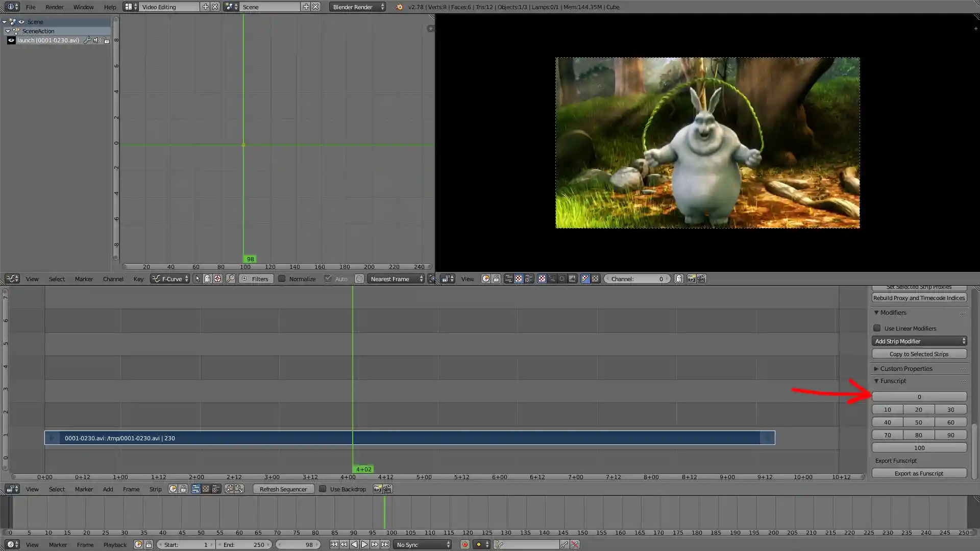Open the Add Strip Modifier dropdown
Viewport: 980px width, 551px height.
click(x=919, y=341)
